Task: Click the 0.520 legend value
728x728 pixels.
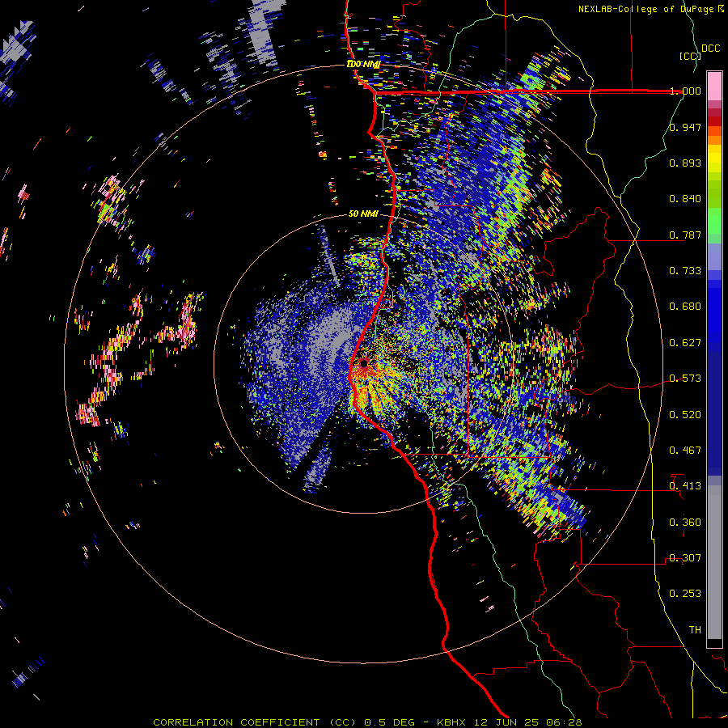Action: pyautogui.click(x=685, y=415)
